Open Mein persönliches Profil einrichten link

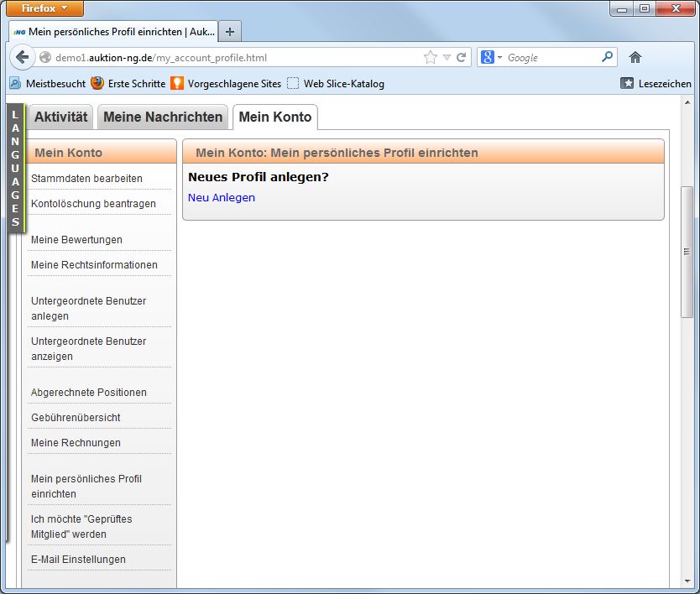pyautogui.click(x=86, y=486)
